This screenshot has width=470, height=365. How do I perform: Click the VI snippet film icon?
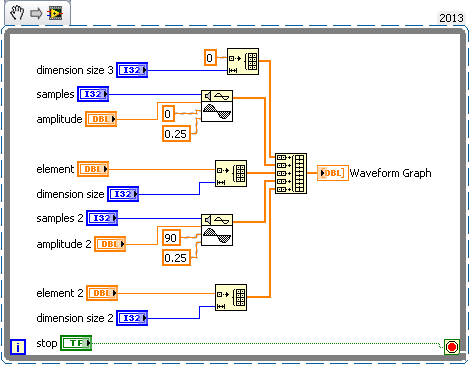point(55,13)
